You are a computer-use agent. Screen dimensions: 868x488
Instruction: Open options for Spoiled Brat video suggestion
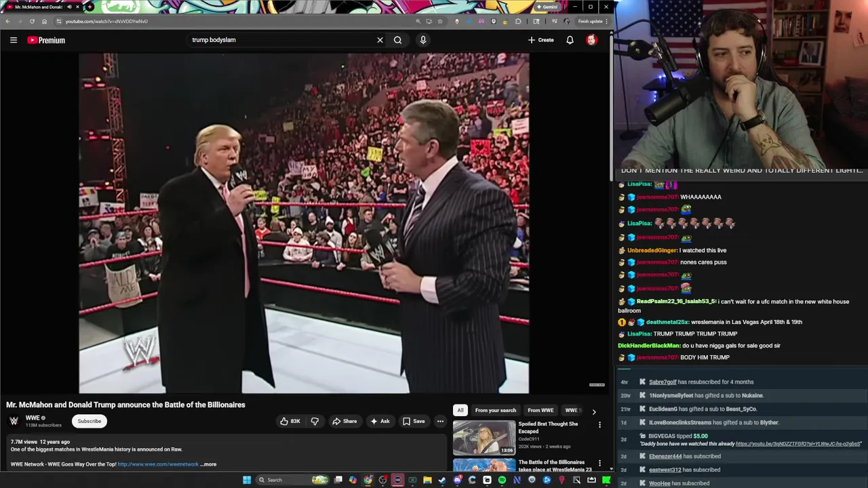(599, 425)
